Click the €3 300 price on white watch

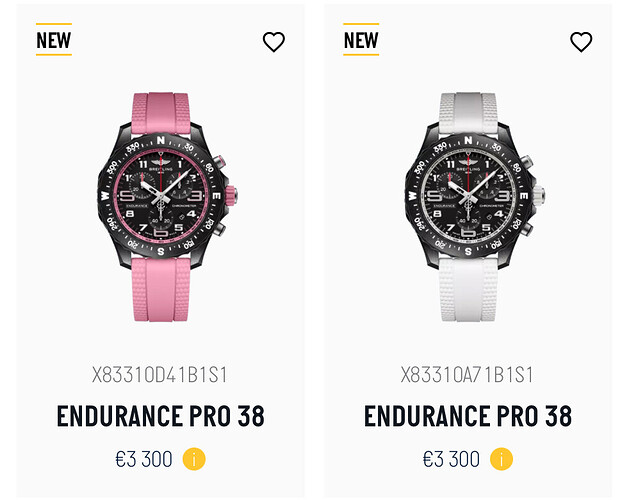point(451,459)
